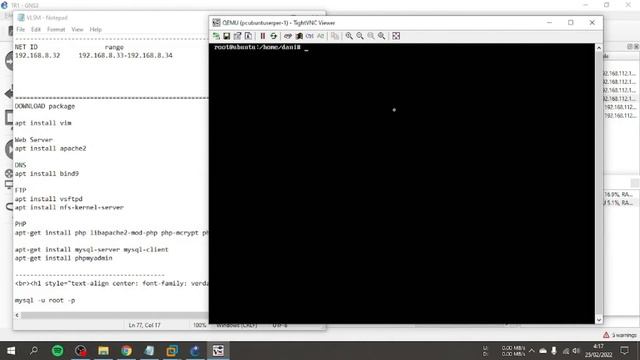Click the 'apt install apache2' line in Notepad
Image resolution: width=640 pixels, height=360 pixels.
[51, 149]
